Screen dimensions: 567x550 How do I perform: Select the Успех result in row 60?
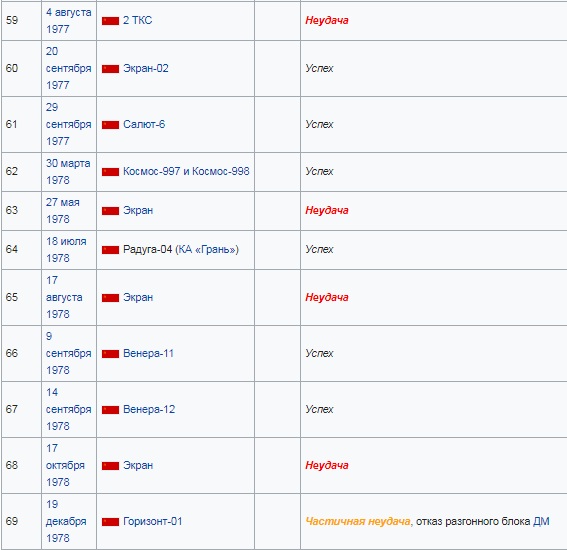point(319,68)
